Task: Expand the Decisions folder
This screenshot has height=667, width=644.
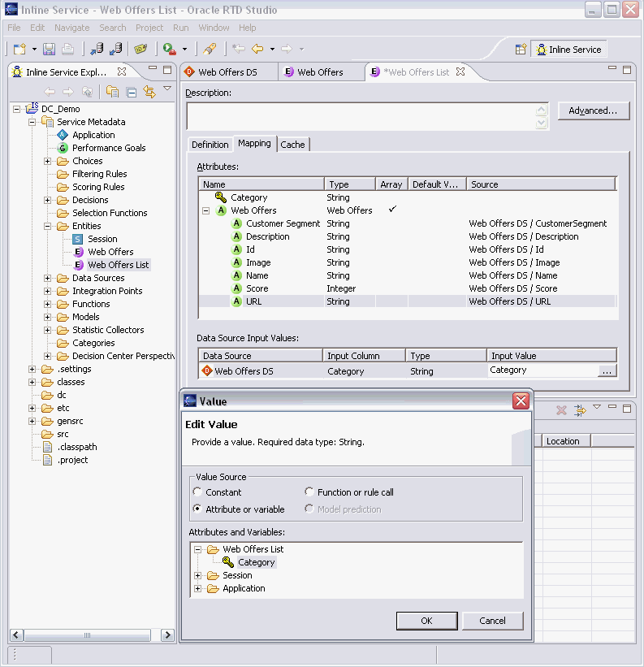Action: coord(48,201)
